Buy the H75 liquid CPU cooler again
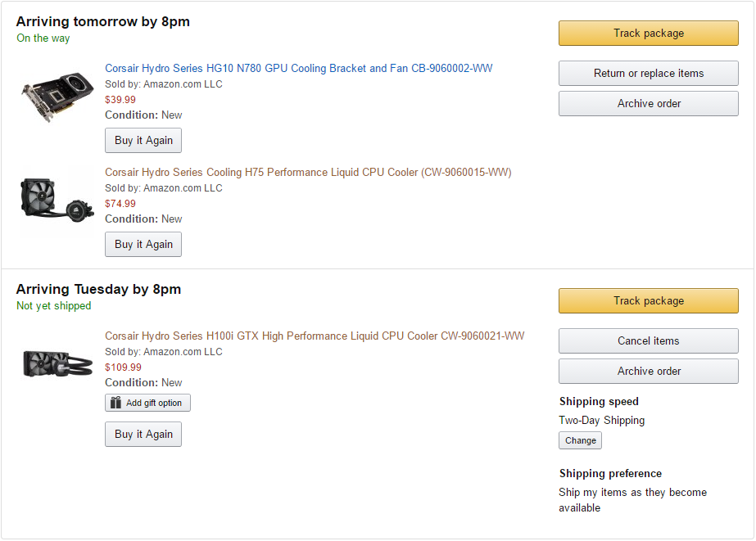 coord(143,244)
